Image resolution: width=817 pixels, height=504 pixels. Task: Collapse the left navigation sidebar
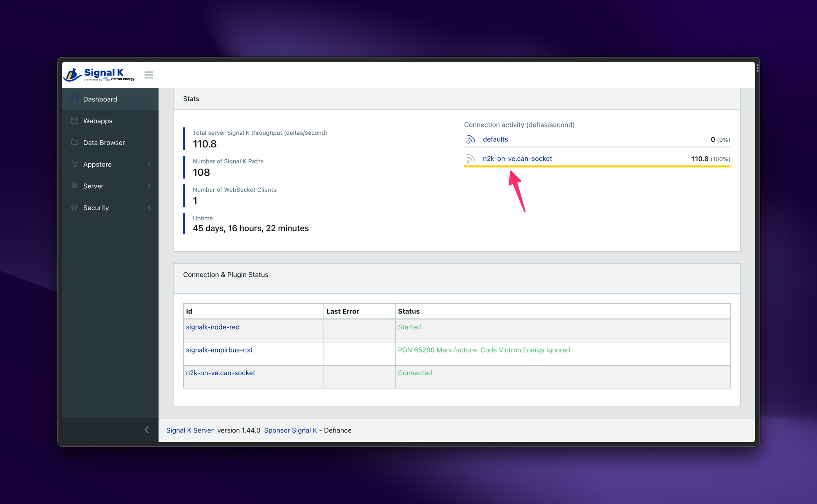click(x=150, y=74)
